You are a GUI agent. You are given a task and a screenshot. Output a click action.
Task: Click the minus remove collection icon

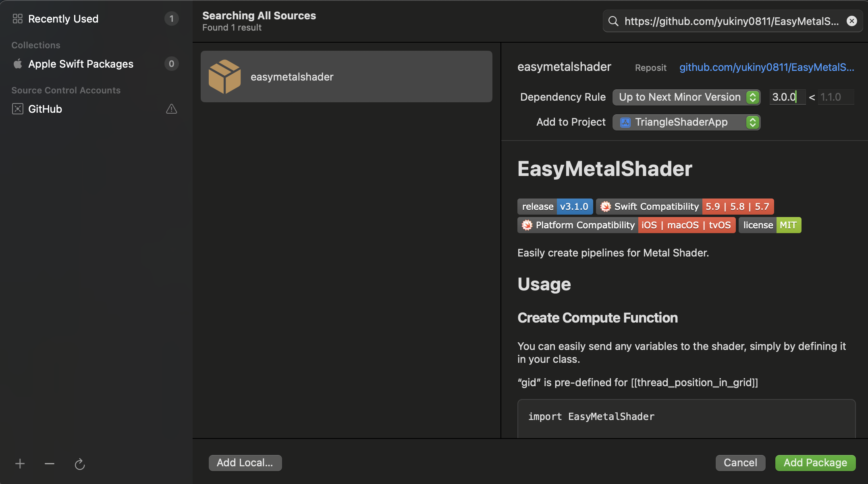pos(50,464)
